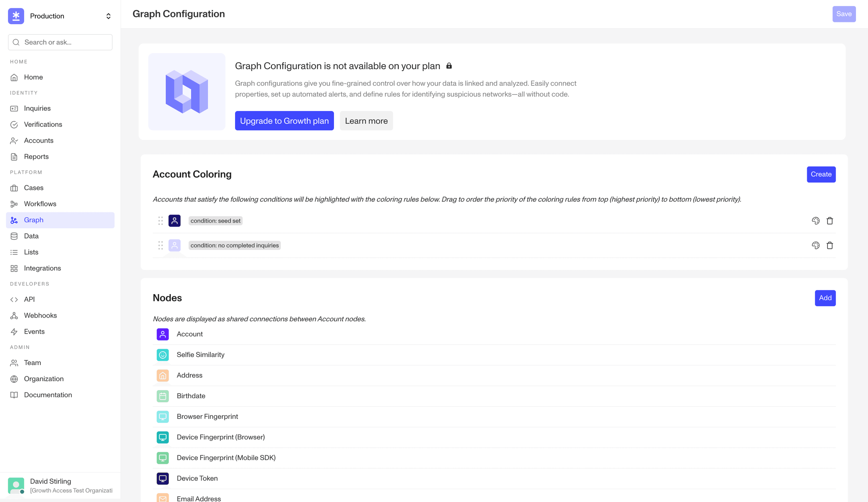Click 'condition: no completed inquiries' tag

tap(235, 245)
